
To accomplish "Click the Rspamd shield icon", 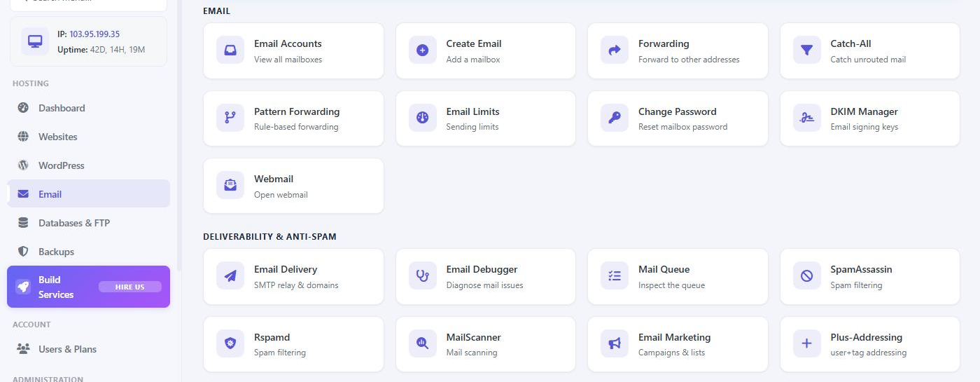I will coord(230,343).
